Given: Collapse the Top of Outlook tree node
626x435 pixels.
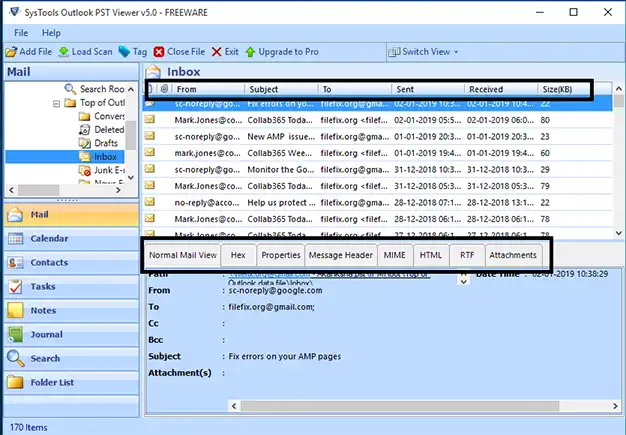Looking at the screenshot, I should tap(56, 103).
